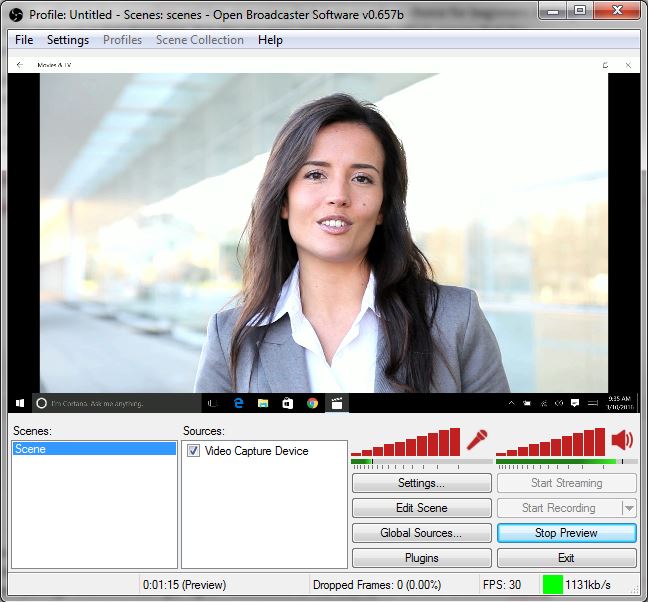The image size is (648, 602).
Task: Click the Windows Start icon in the preview
Action: coord(19,403)
